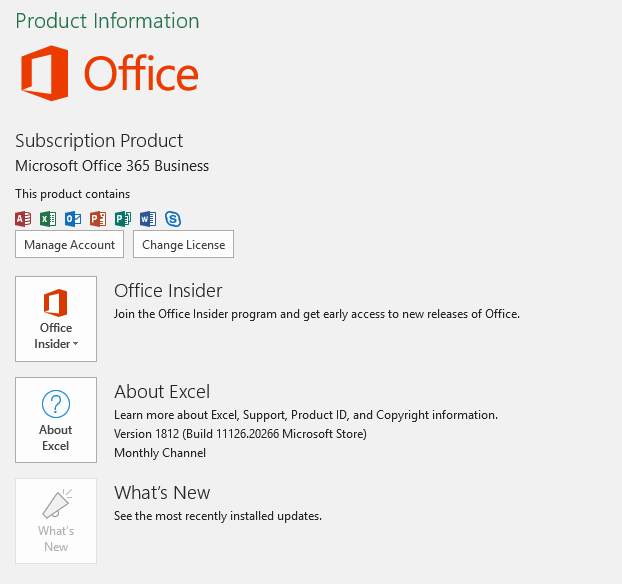
Task: Click the About Excel section heading
Action: click(162, 392)
